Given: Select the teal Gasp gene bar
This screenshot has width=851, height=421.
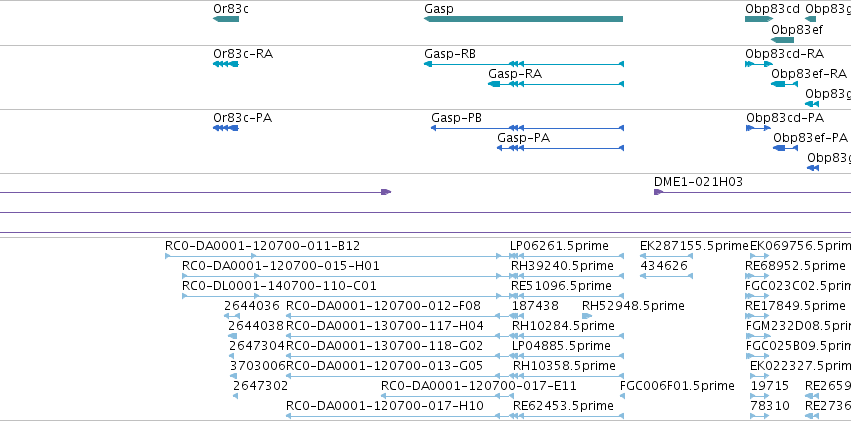Looking at the screenshot, I should pyautogui.click(x=523, y=19).
